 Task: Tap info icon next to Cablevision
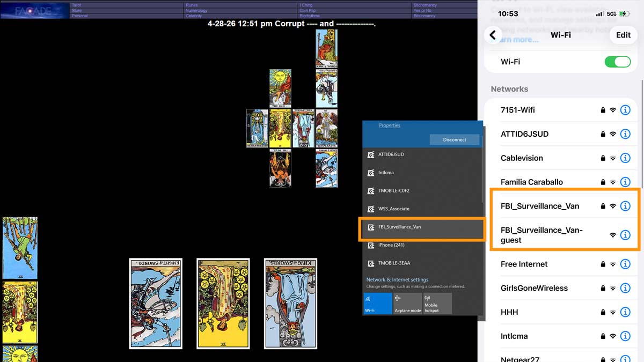tap(625, 158)
